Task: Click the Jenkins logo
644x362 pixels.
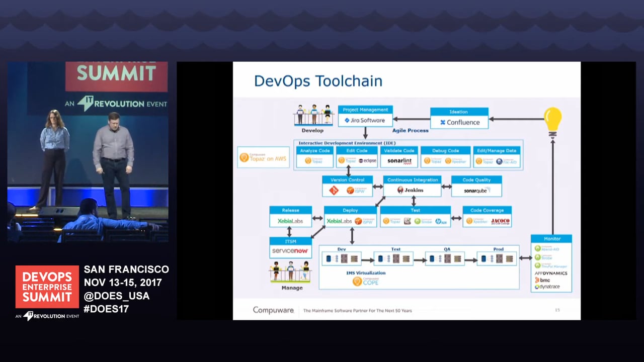Action: coord(410,190)
